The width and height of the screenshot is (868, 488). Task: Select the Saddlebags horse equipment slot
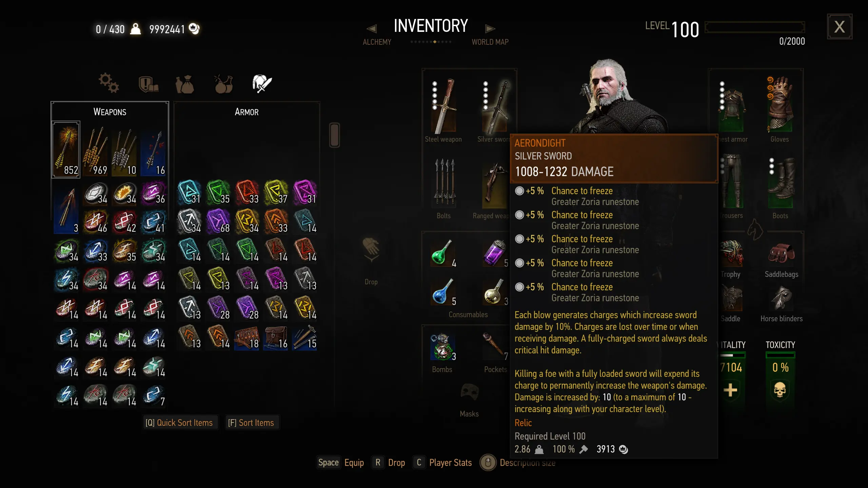point(781,253)
